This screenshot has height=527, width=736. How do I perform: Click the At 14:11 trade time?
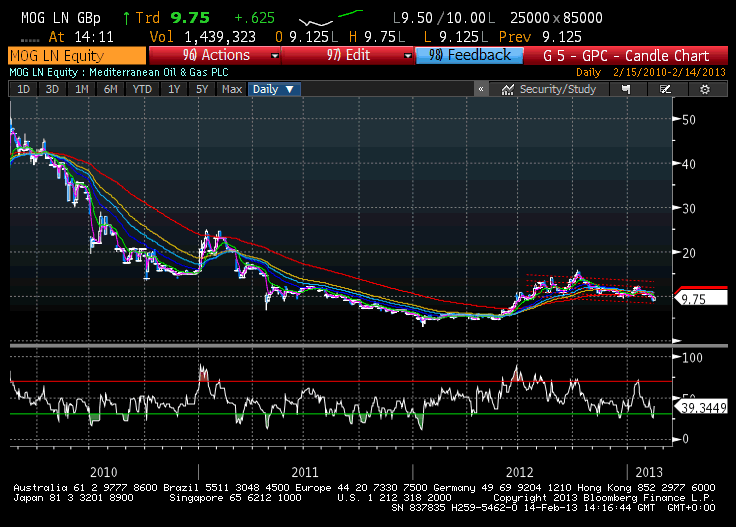(x=81, y=37)
